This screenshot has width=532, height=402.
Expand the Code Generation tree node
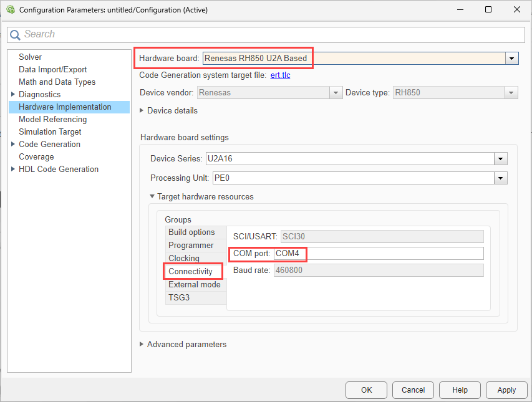click(x=13, y=145)
